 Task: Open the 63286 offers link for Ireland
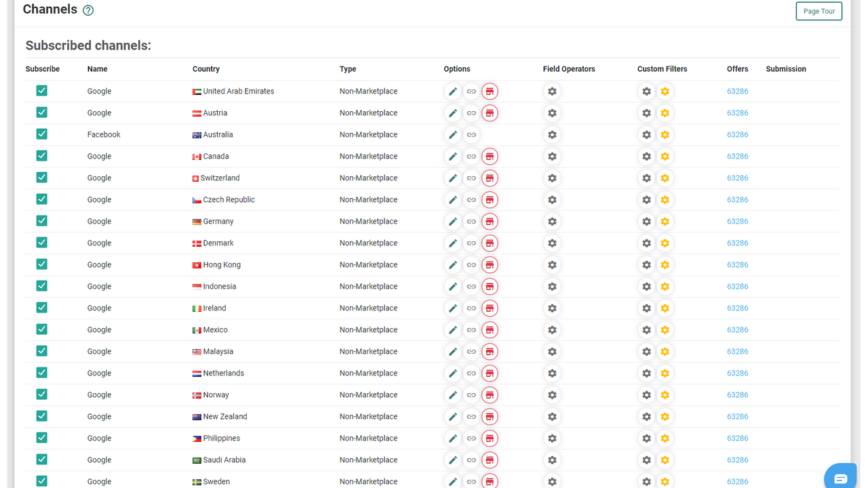tap(738, 308)
